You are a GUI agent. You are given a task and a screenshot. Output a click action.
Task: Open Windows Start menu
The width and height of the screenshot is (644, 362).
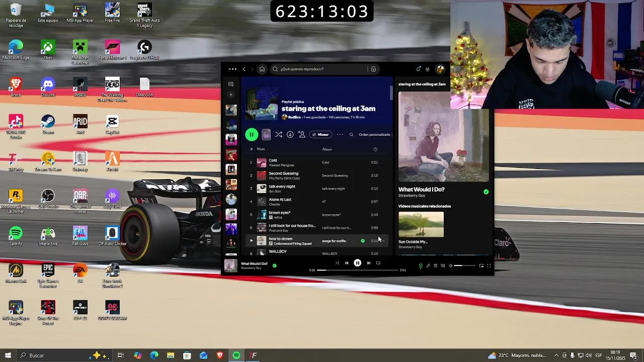tap(8, 355)
